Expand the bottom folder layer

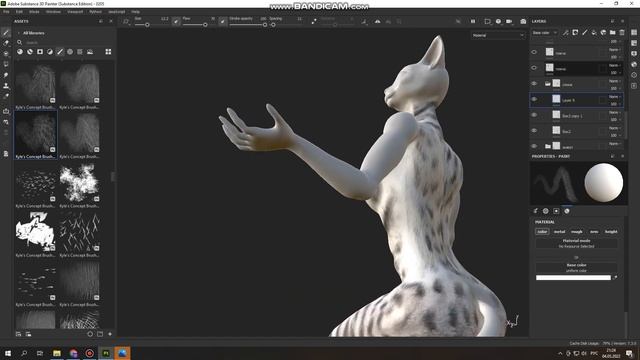pyautogui.click(x=548, y=146)
